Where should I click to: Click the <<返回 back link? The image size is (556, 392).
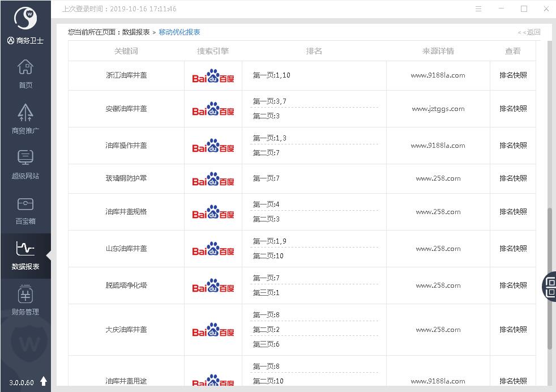(529, 32)
